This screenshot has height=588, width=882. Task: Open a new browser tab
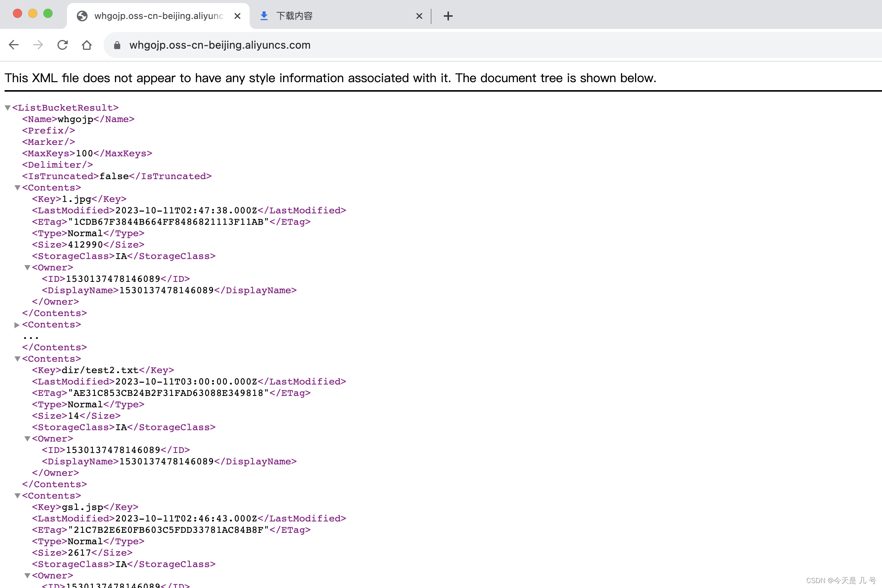[x=448, y=16]
